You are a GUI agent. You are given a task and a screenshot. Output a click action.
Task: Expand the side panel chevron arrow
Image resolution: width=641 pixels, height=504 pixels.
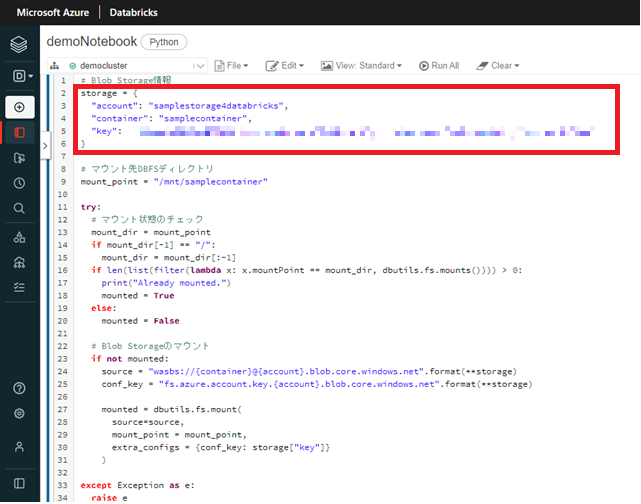[x=45, y=146]
